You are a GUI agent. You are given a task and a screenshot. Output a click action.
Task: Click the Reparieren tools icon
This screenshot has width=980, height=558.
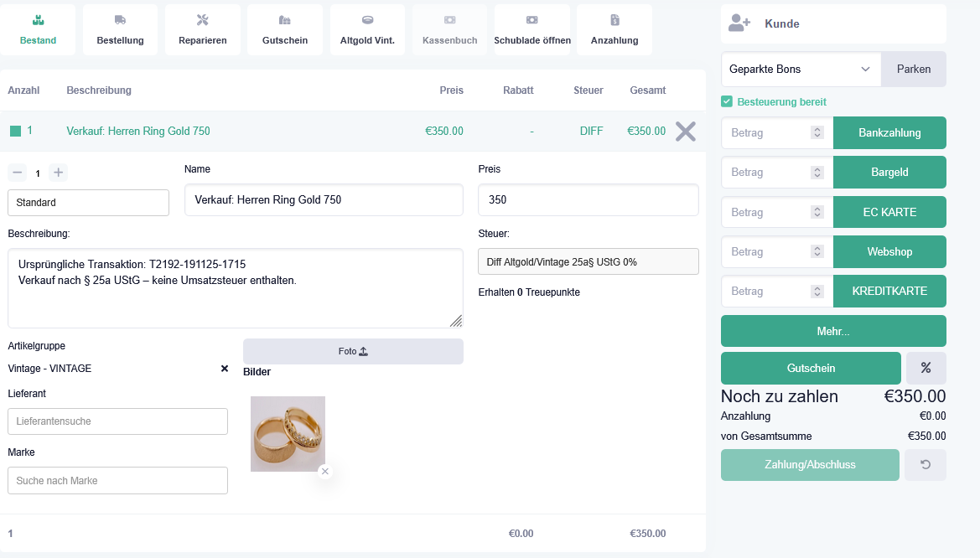coord(202,20)
